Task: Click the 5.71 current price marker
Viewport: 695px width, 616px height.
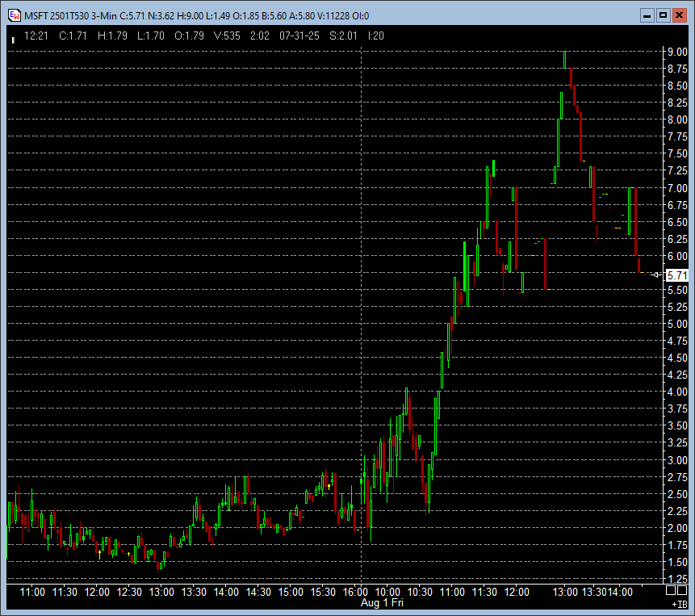Action: coord(676,275)
